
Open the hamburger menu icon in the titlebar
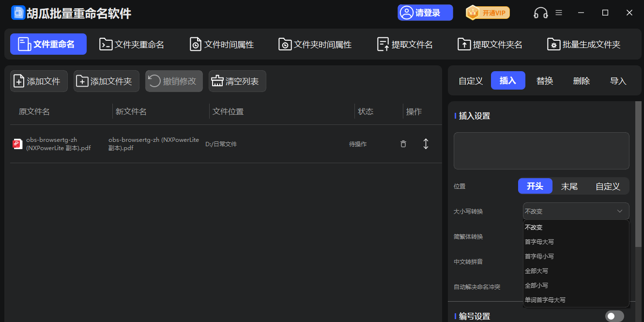pyautogui.click(x=558, y=13)
